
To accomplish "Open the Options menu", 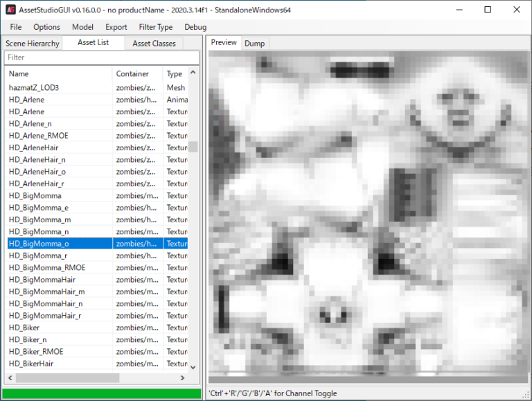I will (46, 27).
